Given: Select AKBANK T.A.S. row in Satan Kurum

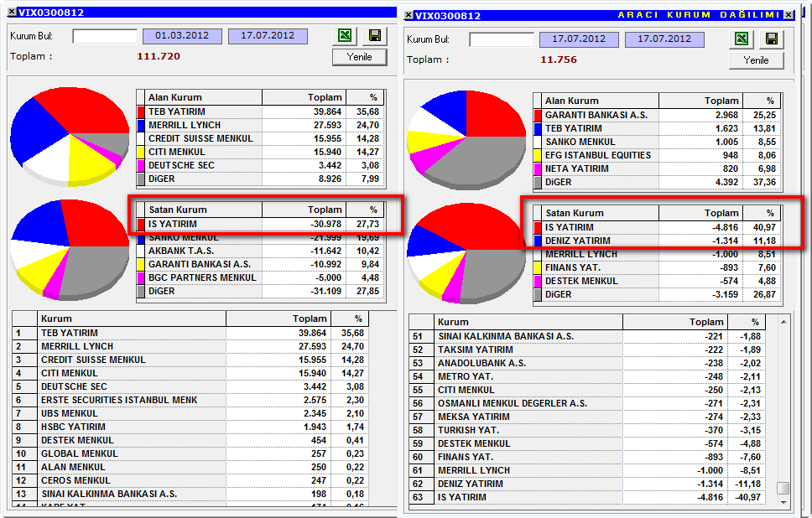Looking at the screenshot, I should (x=261, y=251).
